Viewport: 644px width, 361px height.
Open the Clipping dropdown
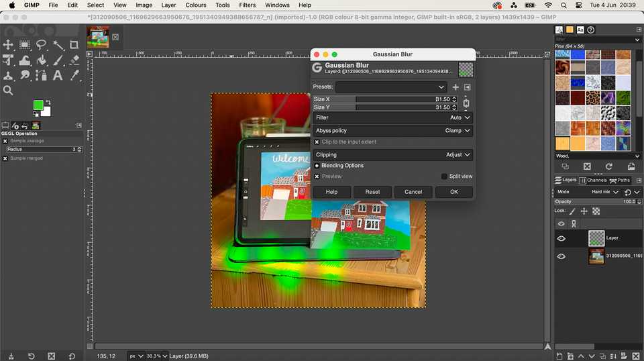(392, 154)
